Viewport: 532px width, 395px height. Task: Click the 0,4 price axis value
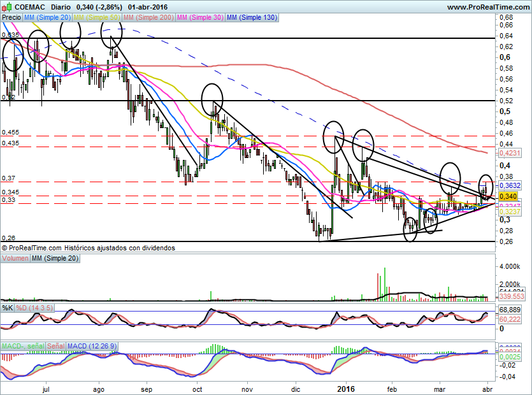(x=505, y=166)
